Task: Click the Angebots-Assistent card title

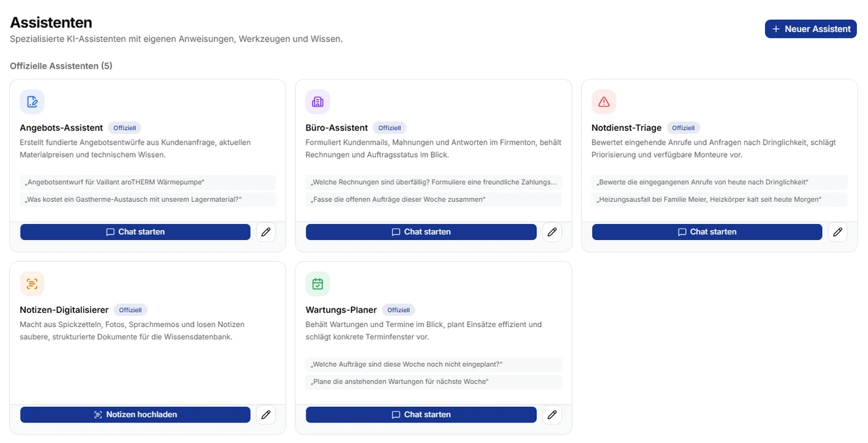Action: (x=61, y=128)
